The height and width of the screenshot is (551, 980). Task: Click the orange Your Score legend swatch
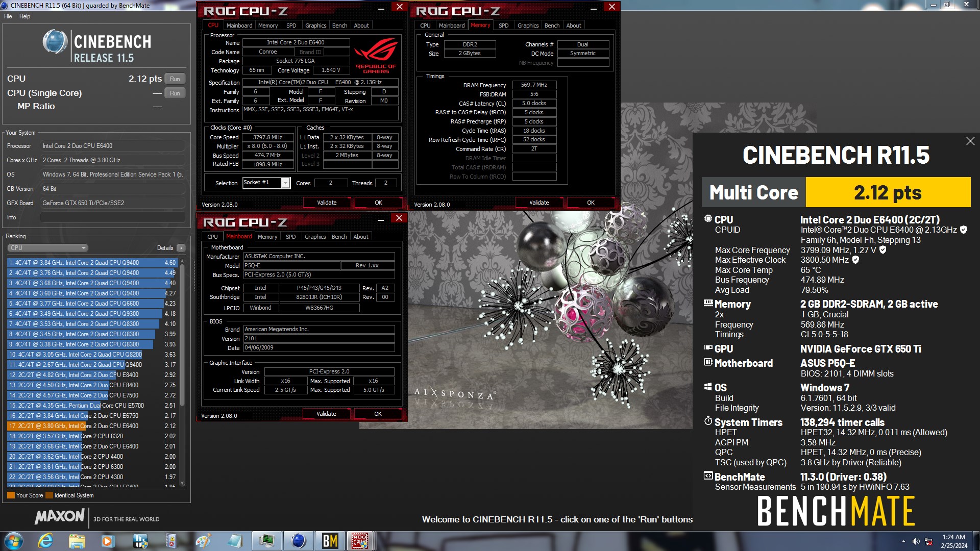coord(11,495)
